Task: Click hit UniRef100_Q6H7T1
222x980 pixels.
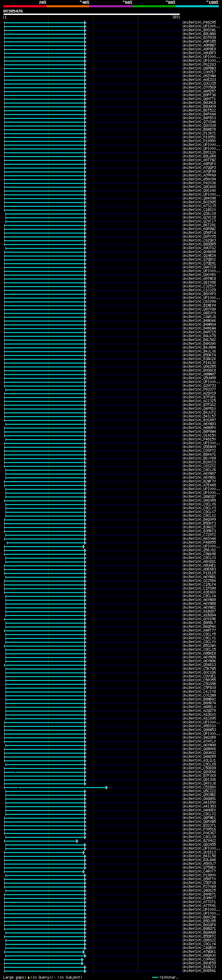Action: pyautogui.click(x=199, y=99)
